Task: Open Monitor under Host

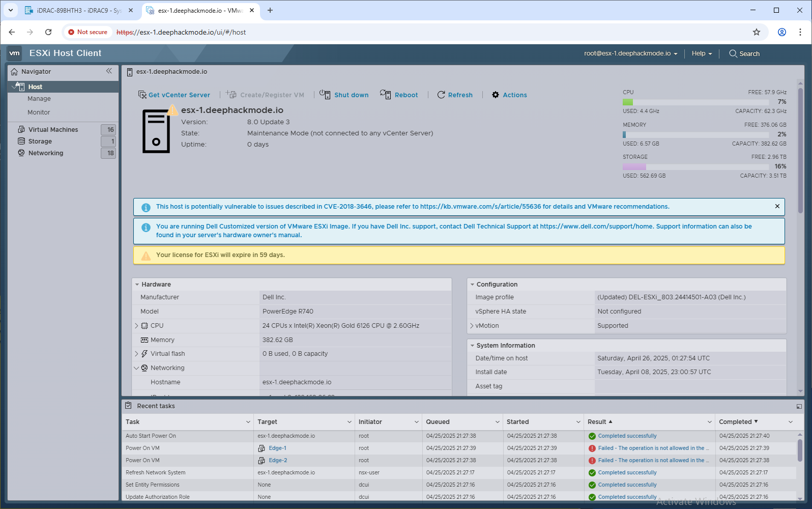Action: pos(39,112)
